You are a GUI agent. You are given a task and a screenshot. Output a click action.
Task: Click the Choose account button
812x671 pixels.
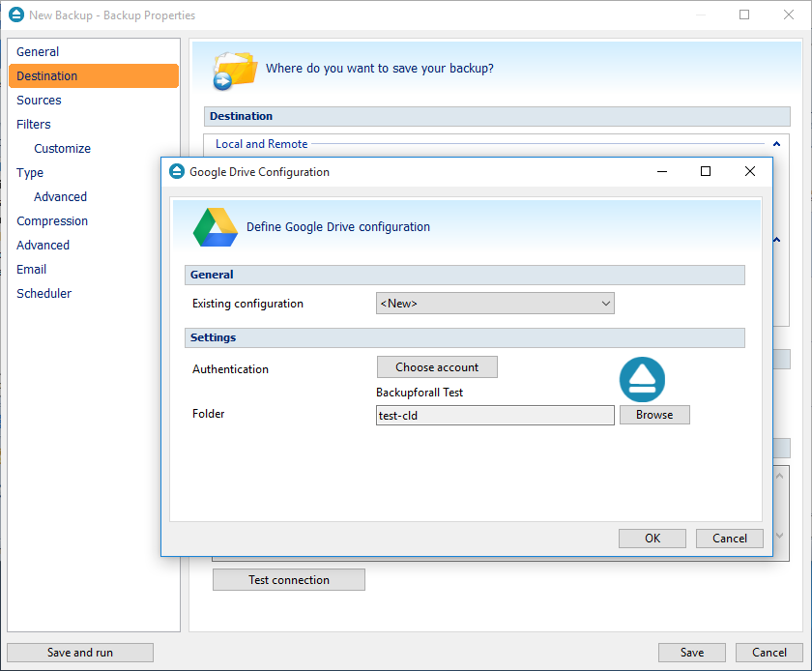pos(437,366)
